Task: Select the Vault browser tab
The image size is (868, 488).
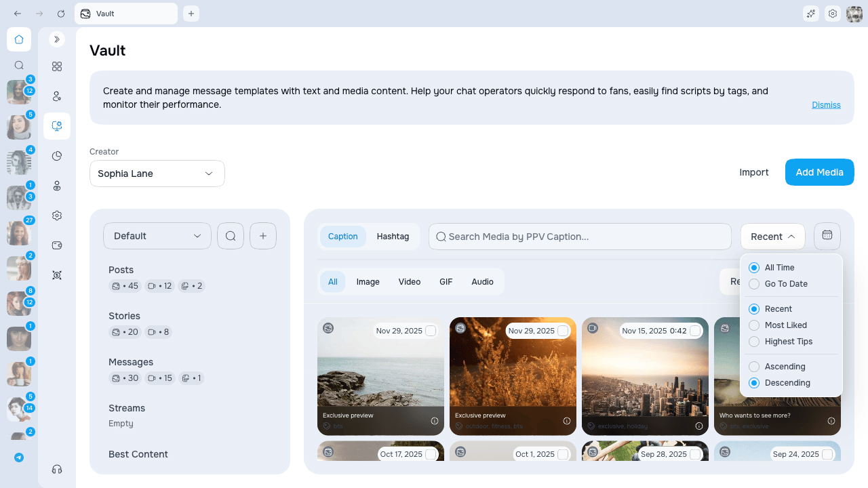Action: click(x=126, y=14)
